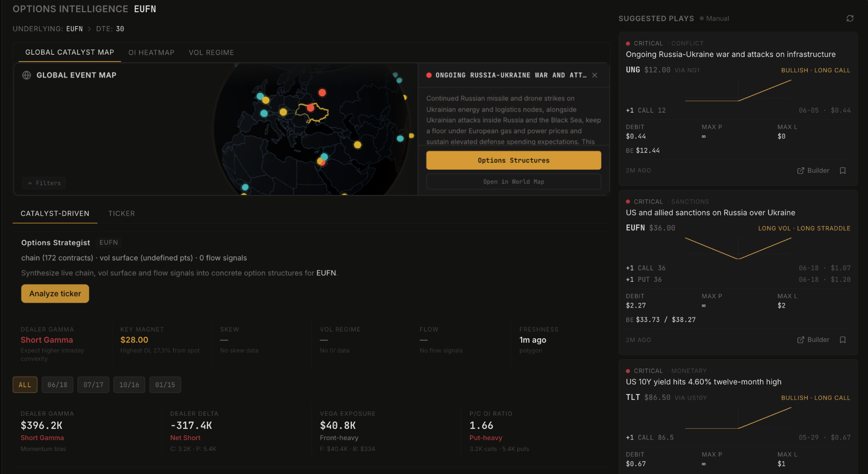Open the US sanctions on Russia play title
Screen dimensions: 868x474
pos(710,213)
